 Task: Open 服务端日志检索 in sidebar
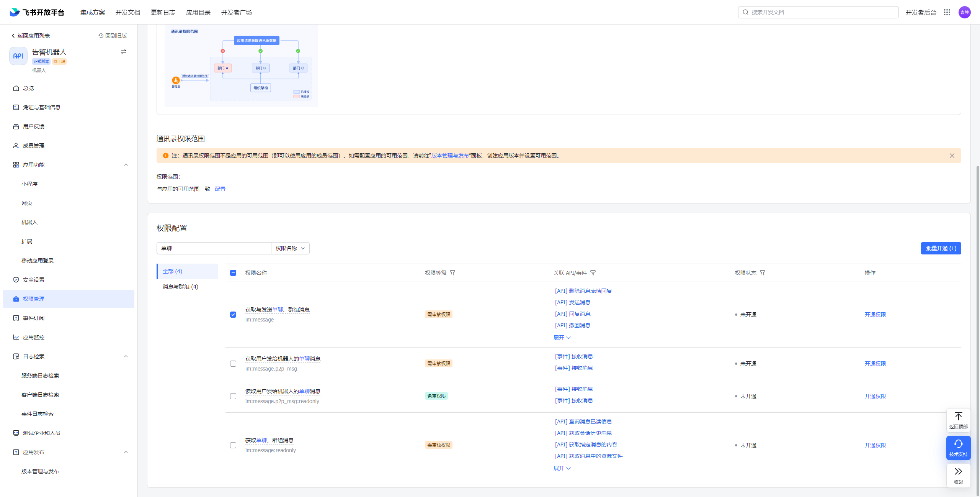[40, 376]
